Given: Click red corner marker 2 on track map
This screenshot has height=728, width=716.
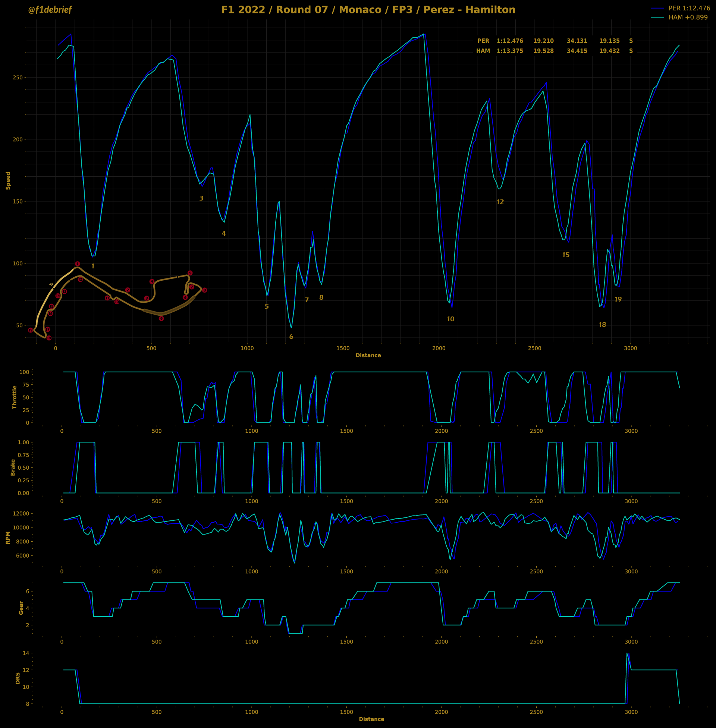Looking at the screenshot, I should pyautogui.click(x=128, y=290).
